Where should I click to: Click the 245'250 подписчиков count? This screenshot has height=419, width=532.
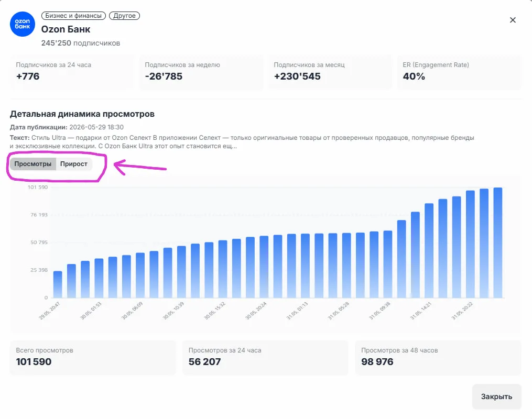(x=81, y=43)
